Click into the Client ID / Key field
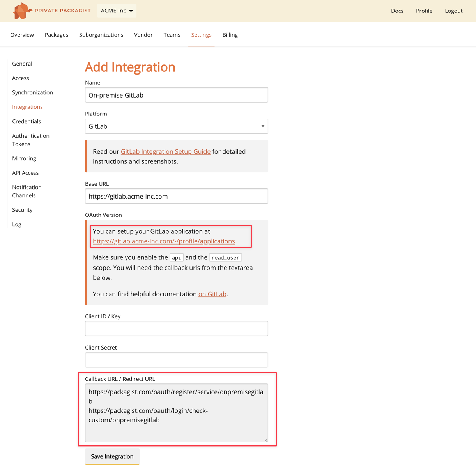The image size is (476, 472). click(x=176, y=329)
